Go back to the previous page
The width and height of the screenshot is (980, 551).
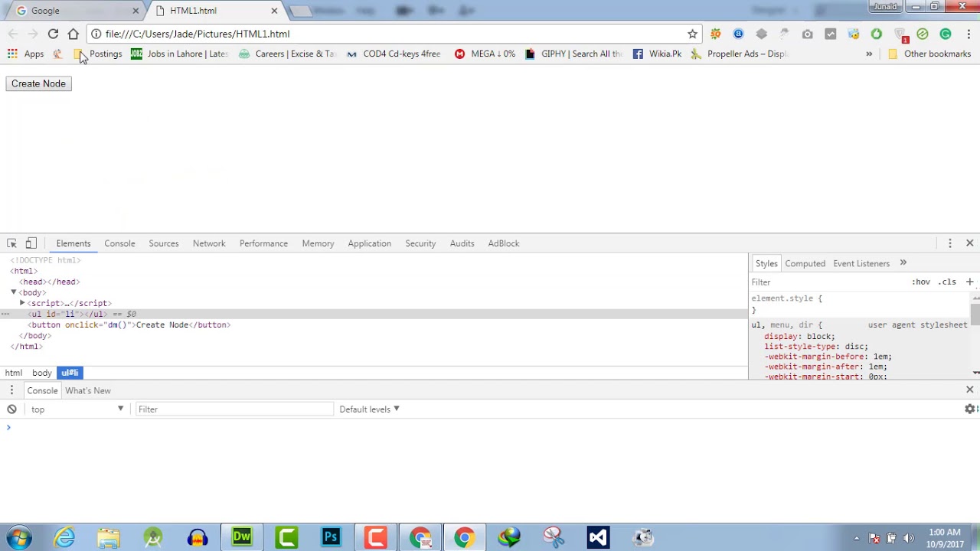tap(13, 34)
